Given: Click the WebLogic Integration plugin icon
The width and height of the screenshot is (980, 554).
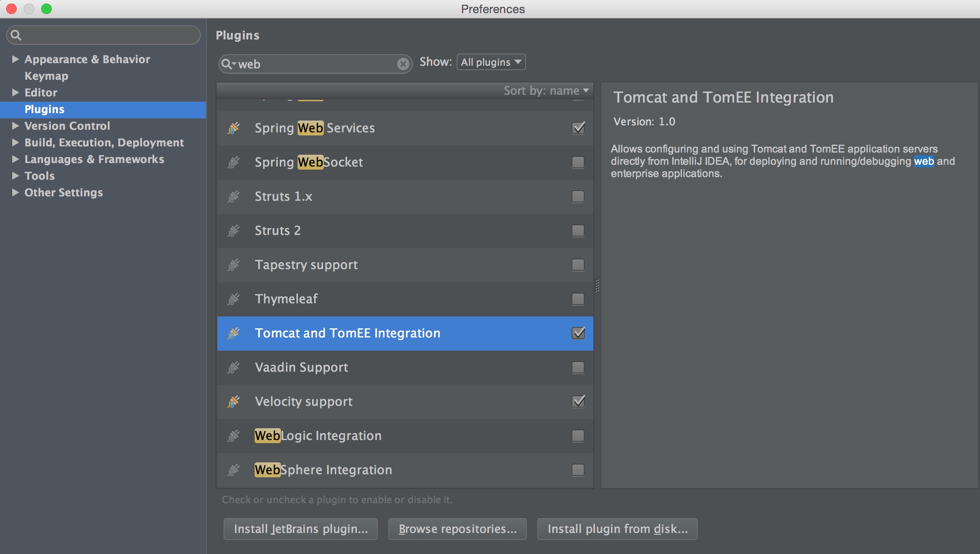Looking at the screenshot, I should pyautogui.click(x=233, y=436).
